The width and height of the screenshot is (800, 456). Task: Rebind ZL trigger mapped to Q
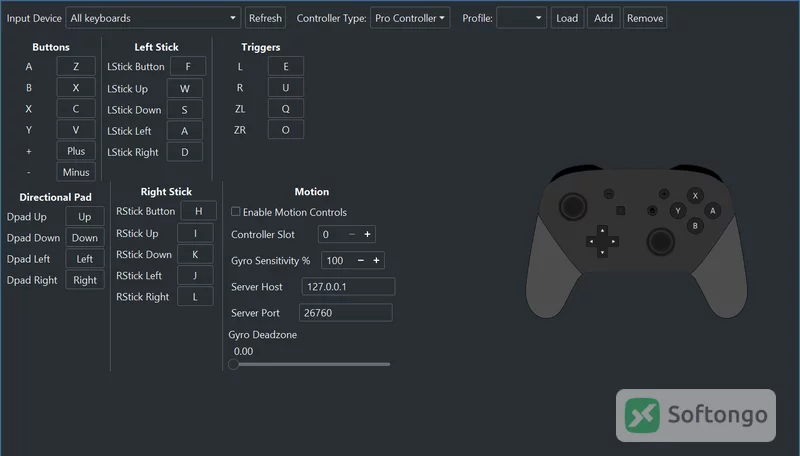pyautogui.click(x=286, y=109)
